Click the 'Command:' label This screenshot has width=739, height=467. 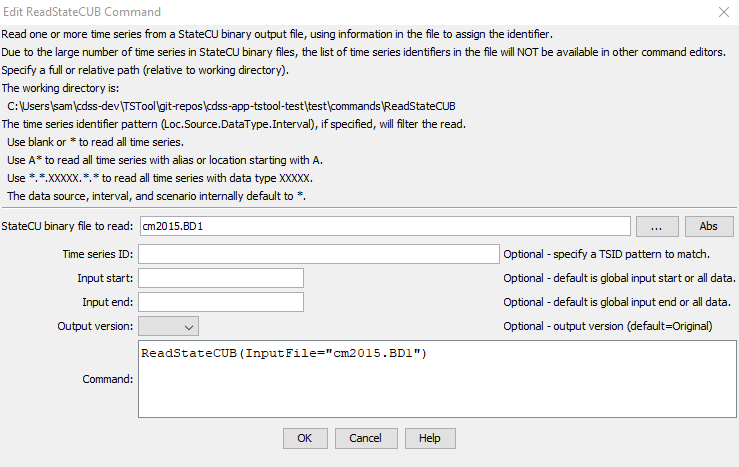(x=107, y=379)
